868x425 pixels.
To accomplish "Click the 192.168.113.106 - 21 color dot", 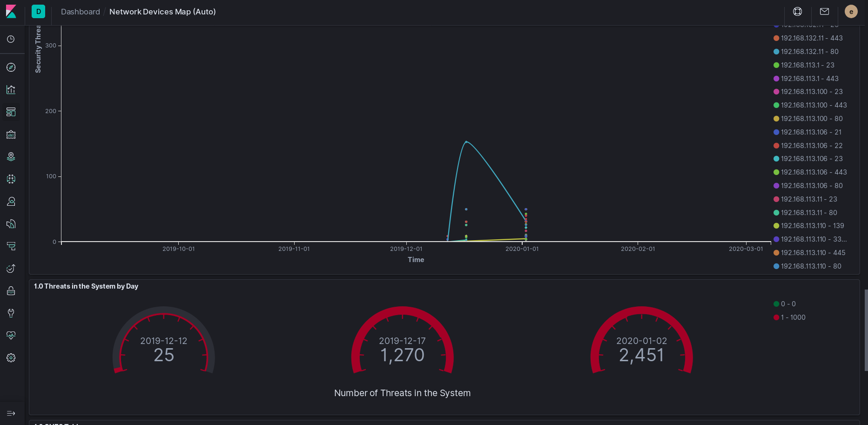I will click(776, 132).
